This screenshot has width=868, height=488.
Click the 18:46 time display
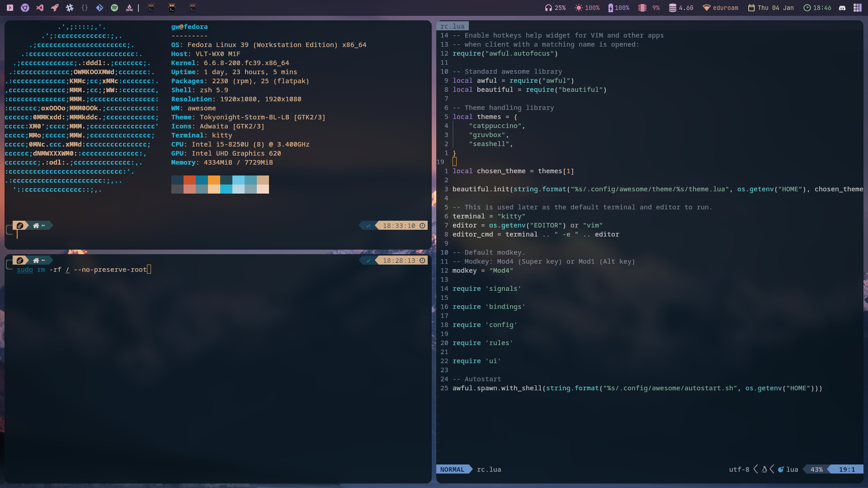822,8
